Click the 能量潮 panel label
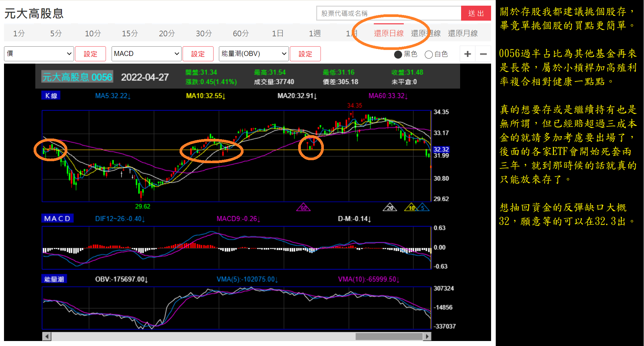The width and height of the screenshot is (644, 346). pyautogui.click(x=54, y=279)
